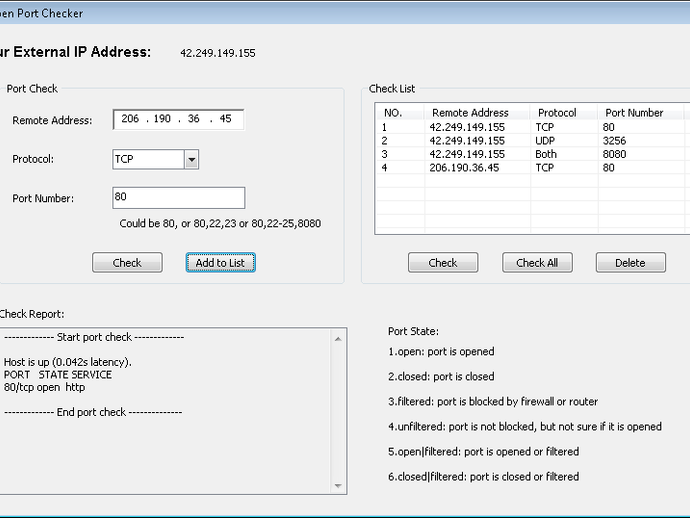Click the 'Start port check' report line
690x518 pixels.
coord(94,337)
